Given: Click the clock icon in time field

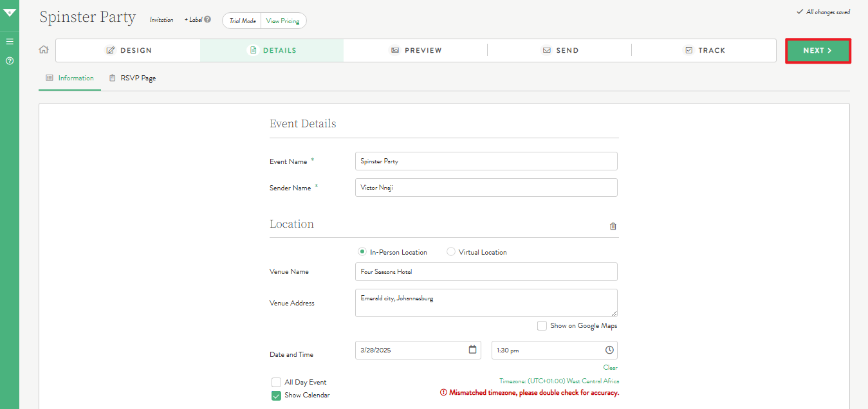Looking at the screenshot, I should pos(609,350).
